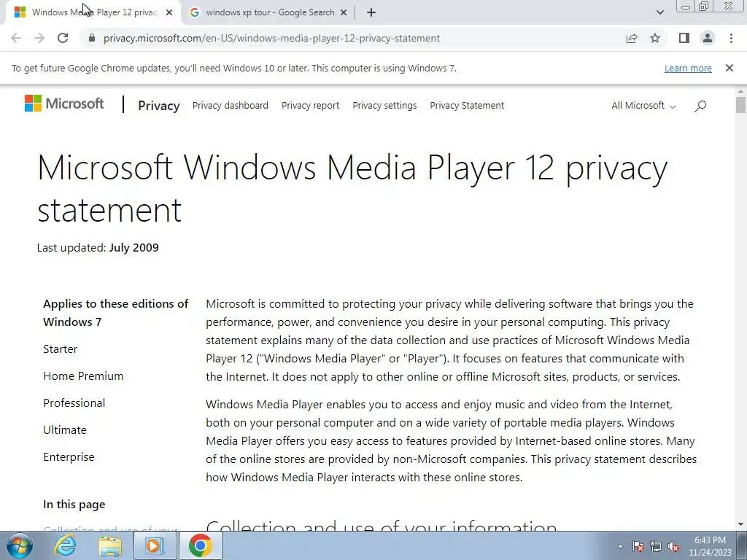The width and height of the screenshot is (747, 560).
Task: Open the Chrome profile avatar
Action: pyautogui.click(x=708, y=38)
